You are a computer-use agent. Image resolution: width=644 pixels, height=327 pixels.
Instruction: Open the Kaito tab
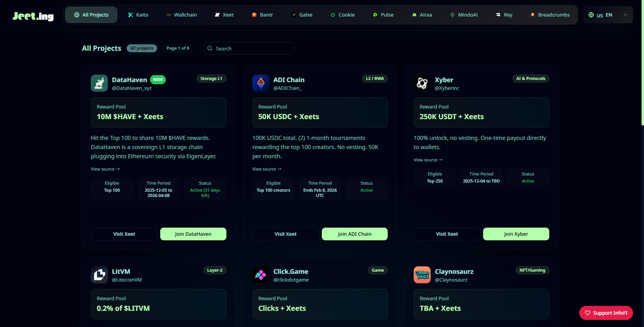tap(138, 15)
